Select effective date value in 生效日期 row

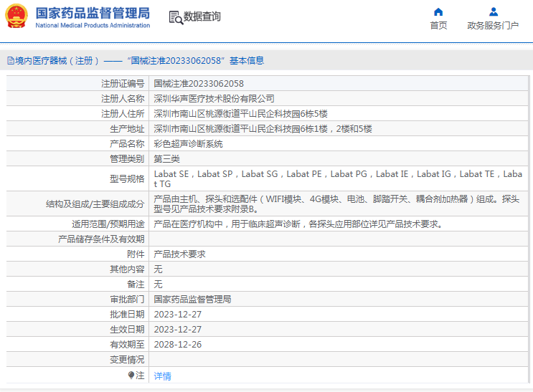point(177,330)
